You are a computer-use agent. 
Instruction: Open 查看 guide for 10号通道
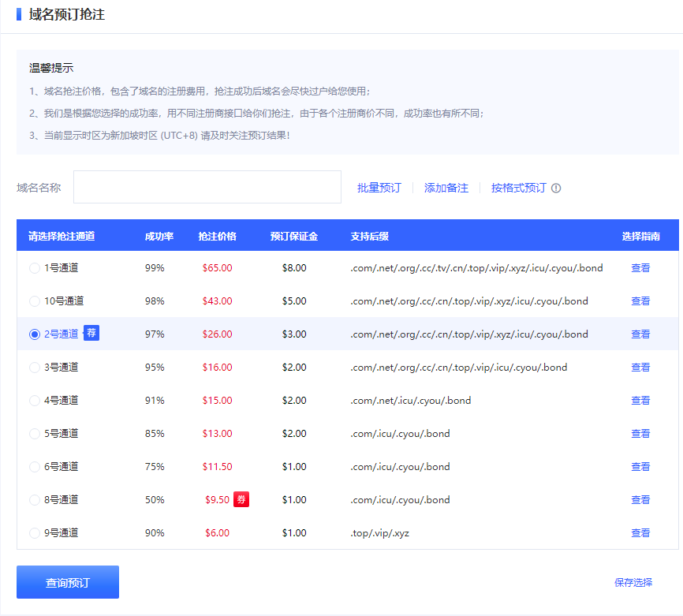coord(640,301)
